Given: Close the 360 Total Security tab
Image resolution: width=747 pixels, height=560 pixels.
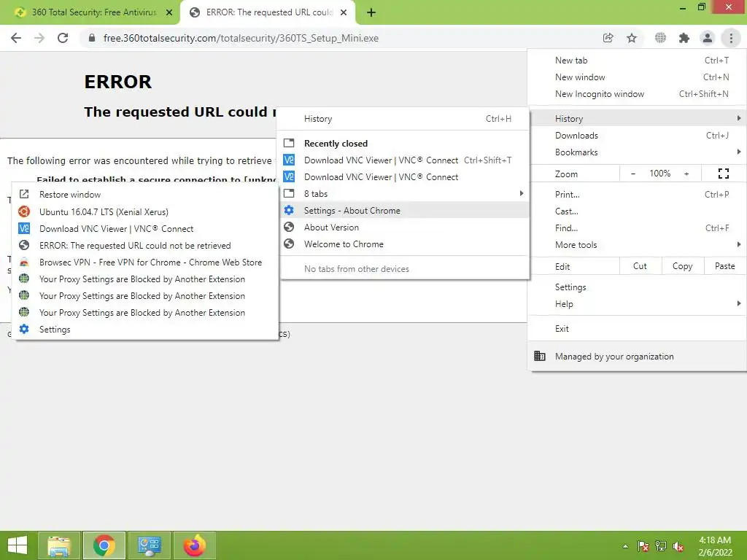Looking at the screenshot, I should click(169, 12).
